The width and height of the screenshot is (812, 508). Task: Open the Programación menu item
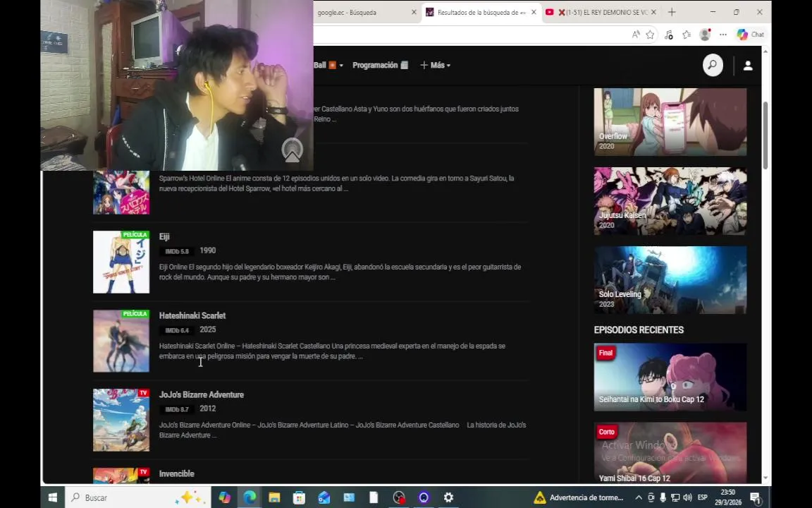tap(380, 66)
